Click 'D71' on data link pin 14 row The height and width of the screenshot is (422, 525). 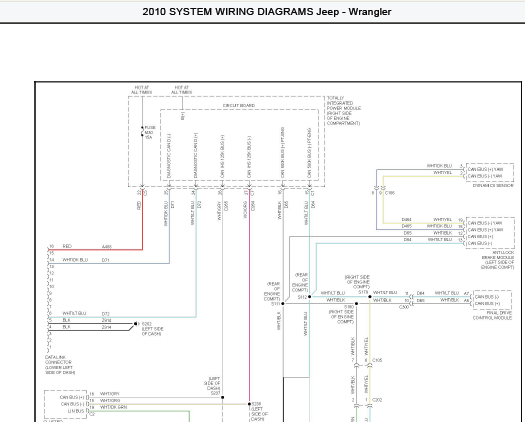point(105,260)
